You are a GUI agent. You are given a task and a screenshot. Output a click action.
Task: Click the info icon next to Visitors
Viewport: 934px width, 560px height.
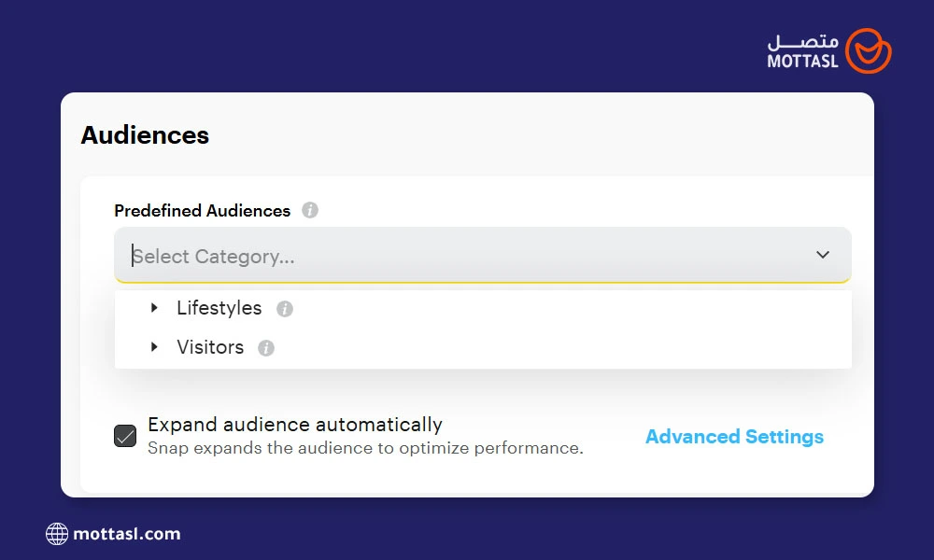[266, 348]
